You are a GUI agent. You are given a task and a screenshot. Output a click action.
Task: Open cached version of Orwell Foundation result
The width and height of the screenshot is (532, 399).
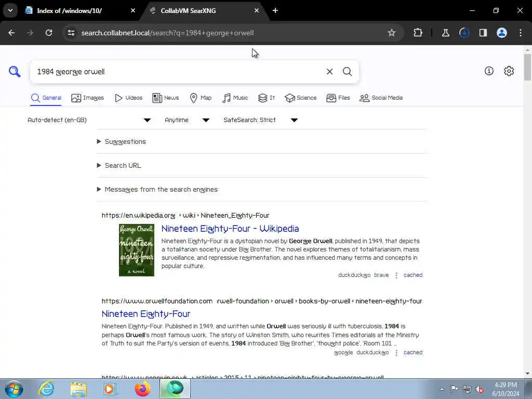[x=413, y=353]
